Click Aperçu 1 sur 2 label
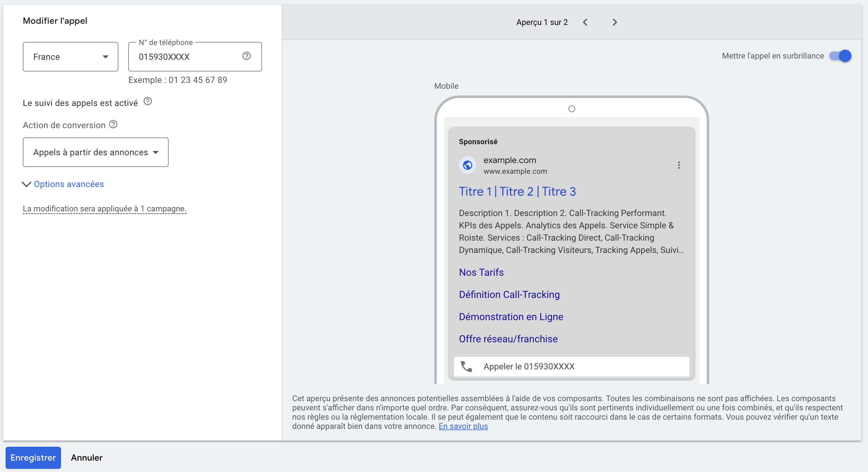Viewport: 868px width, 472px height. (542, 22)
